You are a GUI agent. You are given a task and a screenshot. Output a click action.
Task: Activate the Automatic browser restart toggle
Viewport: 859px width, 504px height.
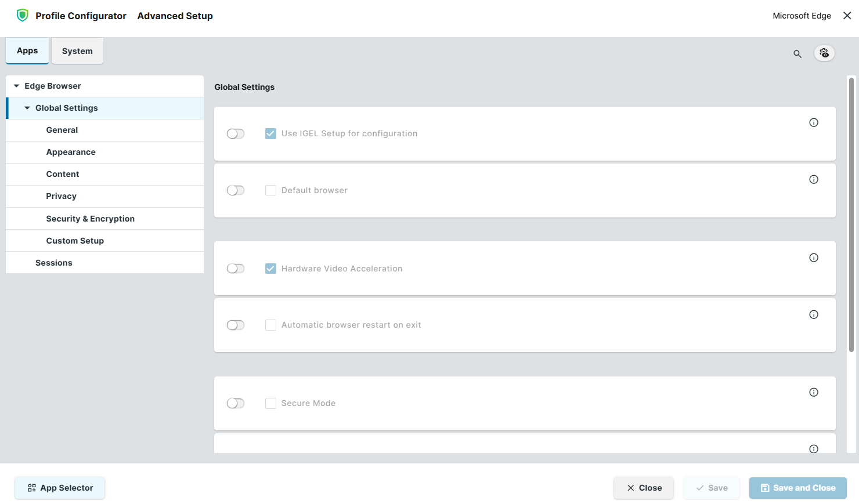(x=236, y=325)
